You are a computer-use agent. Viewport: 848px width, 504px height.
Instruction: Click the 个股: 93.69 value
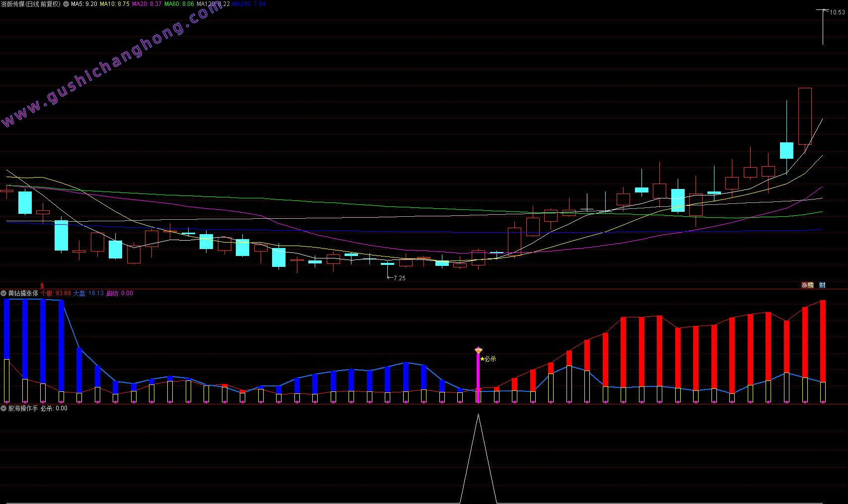click(x=56, y=293)
